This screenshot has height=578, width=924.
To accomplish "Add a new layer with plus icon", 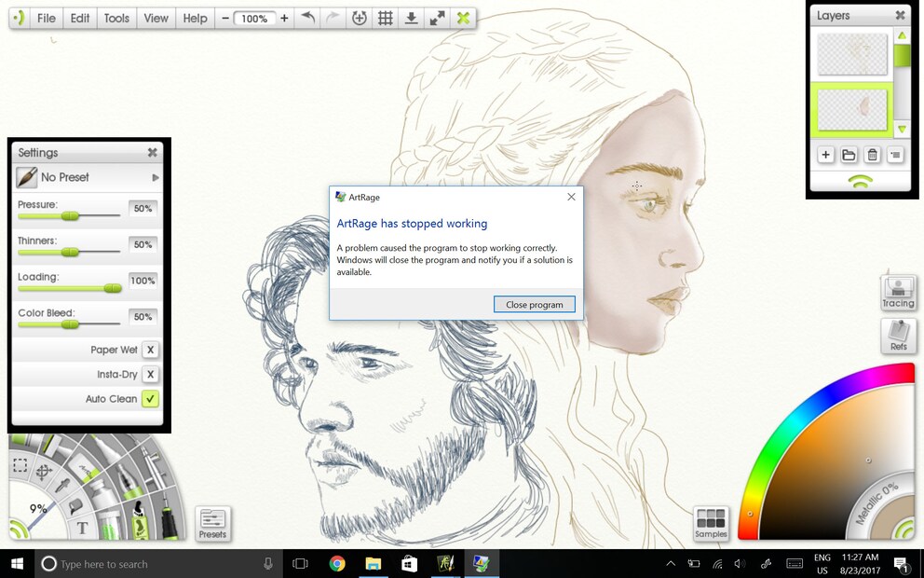I will coord(825,155).
